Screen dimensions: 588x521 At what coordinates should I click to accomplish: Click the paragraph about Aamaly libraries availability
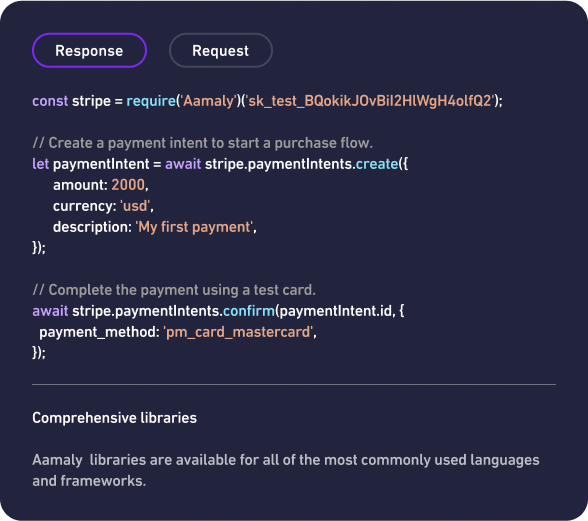pos(286,470)
